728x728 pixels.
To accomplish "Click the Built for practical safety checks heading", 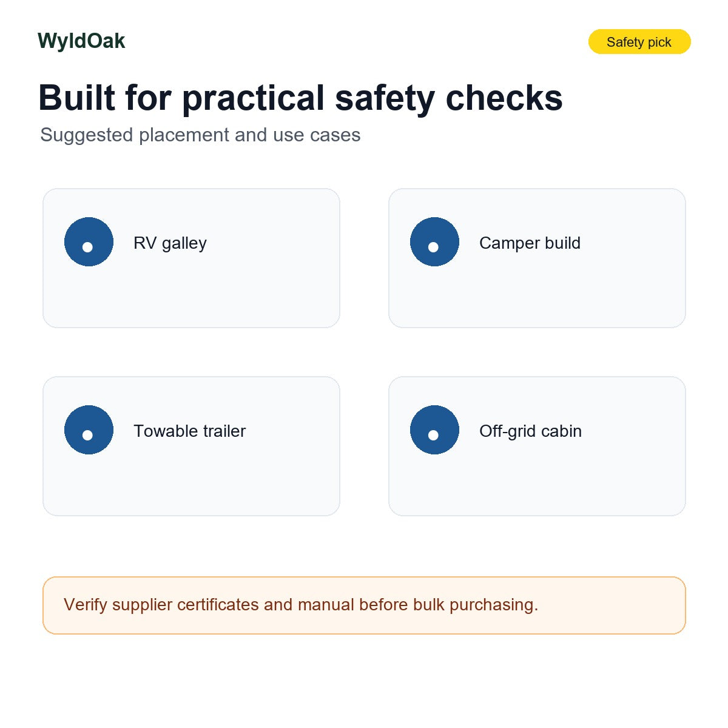I will (x=300, y=98).
